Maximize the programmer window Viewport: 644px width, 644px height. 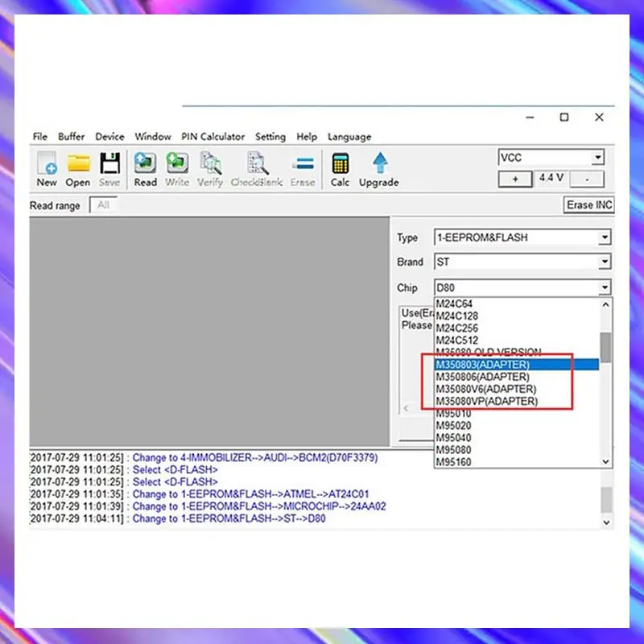point(564,118)
